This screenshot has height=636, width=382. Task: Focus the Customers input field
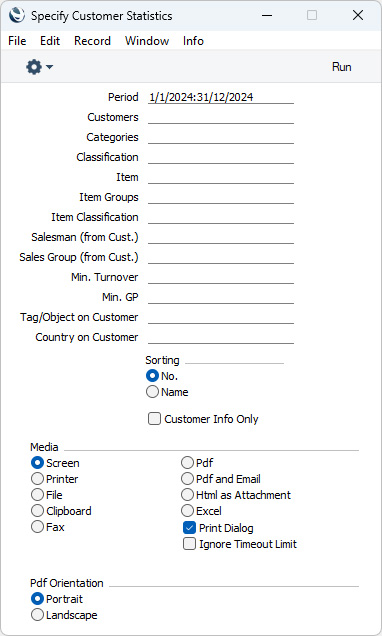[x=221, y=117]
